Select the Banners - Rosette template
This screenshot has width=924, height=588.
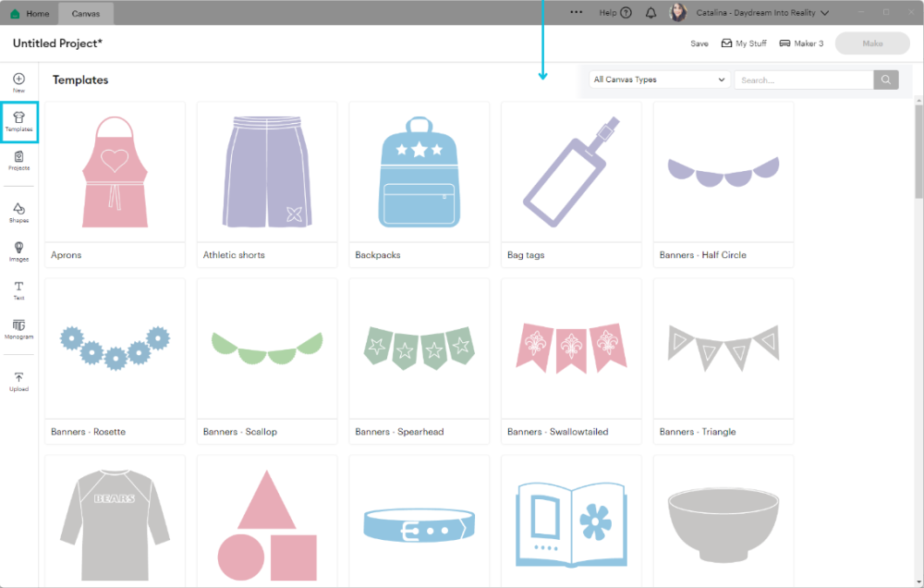[x=115, y=361]
